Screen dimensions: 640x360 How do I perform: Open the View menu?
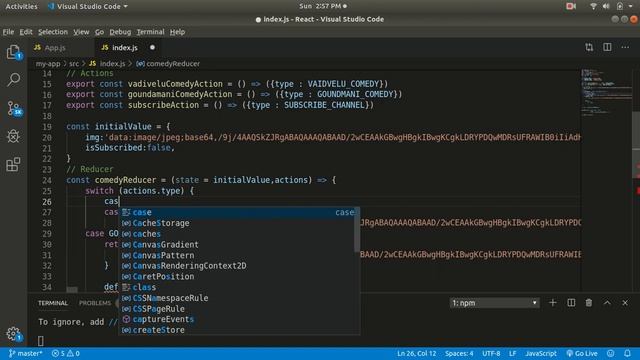[81, 32]
